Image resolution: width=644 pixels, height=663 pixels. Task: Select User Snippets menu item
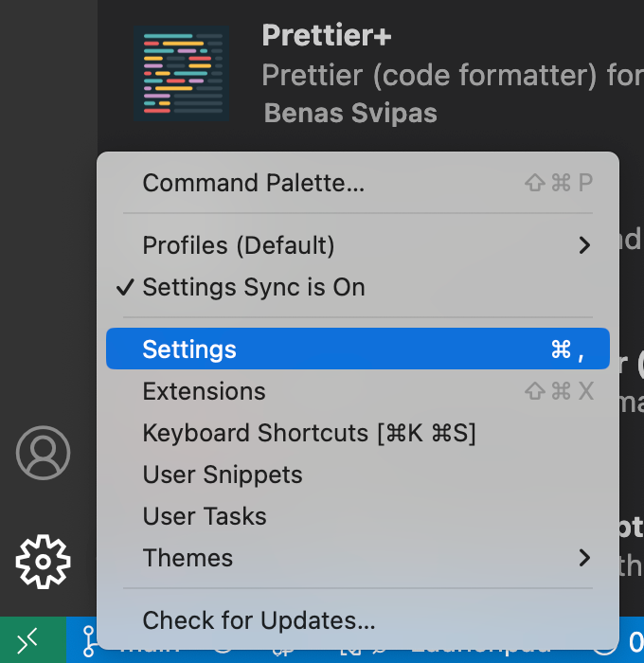click(223, 475)
